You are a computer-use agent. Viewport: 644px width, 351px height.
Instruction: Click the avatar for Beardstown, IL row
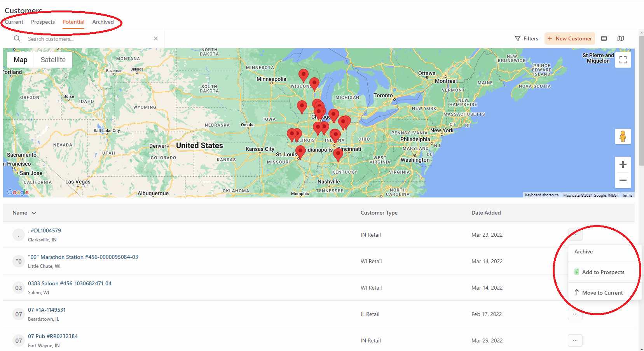click(19, 314)
